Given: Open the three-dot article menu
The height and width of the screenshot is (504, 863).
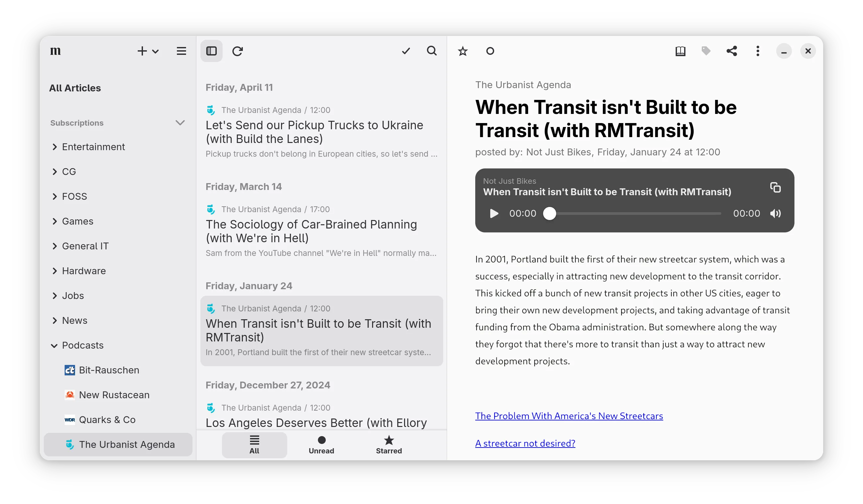Looking at the screenshot, I should (758, 51).
